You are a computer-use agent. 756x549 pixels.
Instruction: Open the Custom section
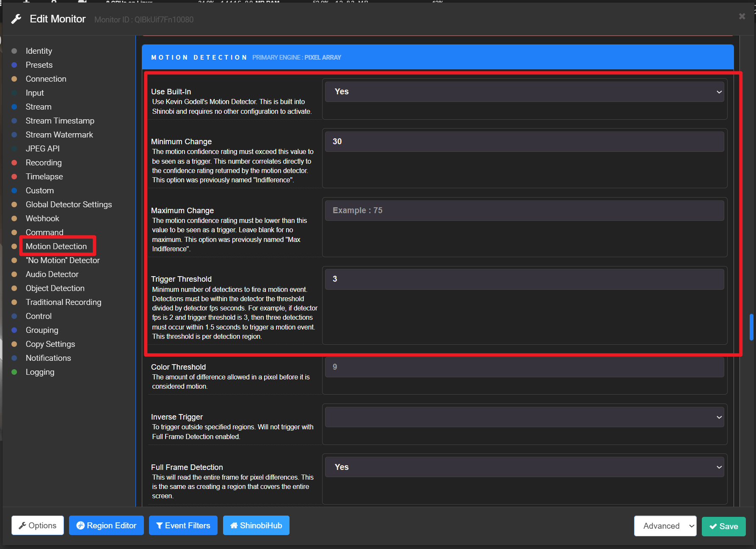coord(40,190)
